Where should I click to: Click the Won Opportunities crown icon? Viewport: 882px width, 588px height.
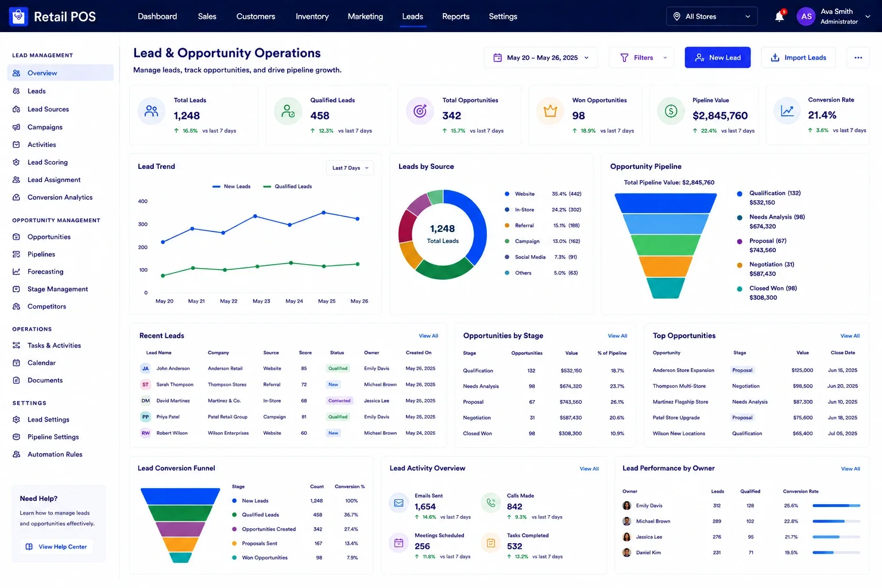point(550,111)
